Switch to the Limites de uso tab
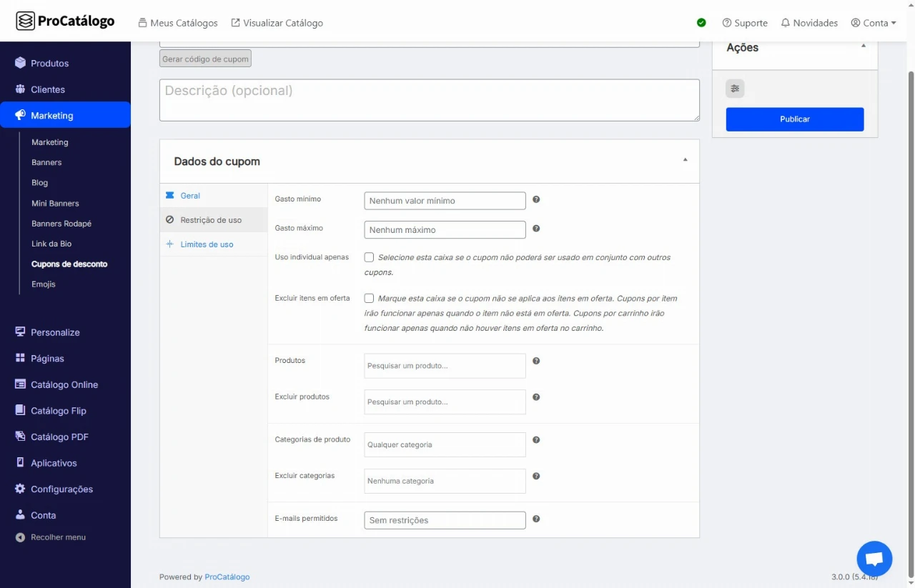This screenshot has width=915, height=588. pyautogui.click(x=207, y=244)
